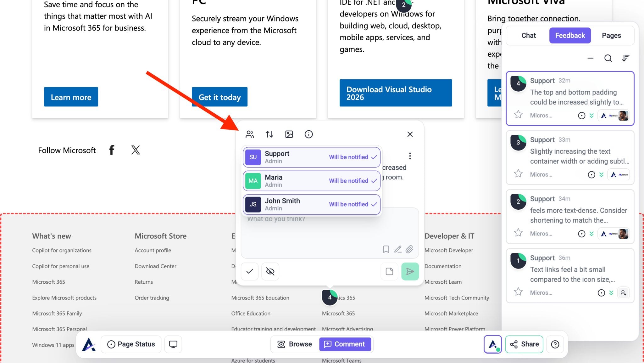
Task: Click the Share button
Action: point(524,344)
